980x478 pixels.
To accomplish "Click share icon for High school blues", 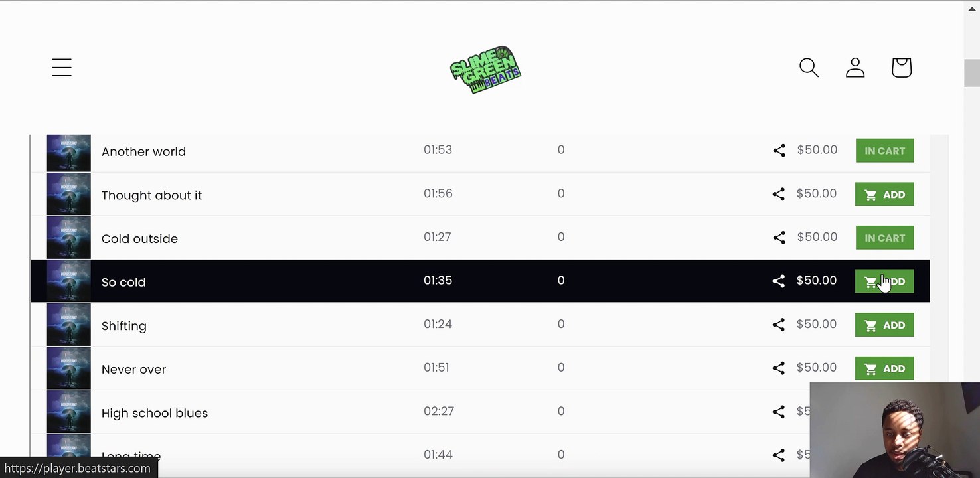I will pyautogui.click(x=779, y=412).
